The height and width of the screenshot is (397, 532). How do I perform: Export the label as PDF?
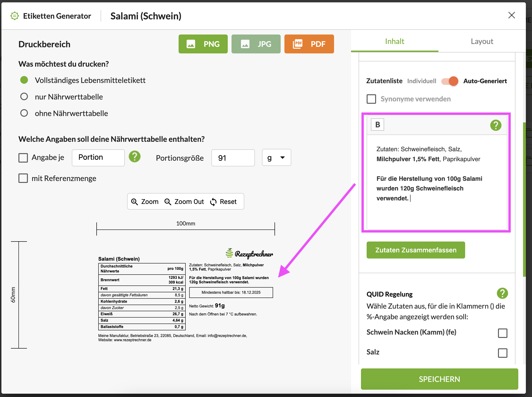coord(309,44)
